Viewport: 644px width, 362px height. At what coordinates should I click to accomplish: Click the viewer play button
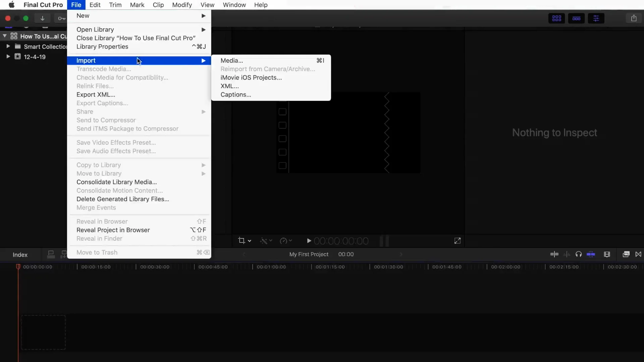coord(309,241)
